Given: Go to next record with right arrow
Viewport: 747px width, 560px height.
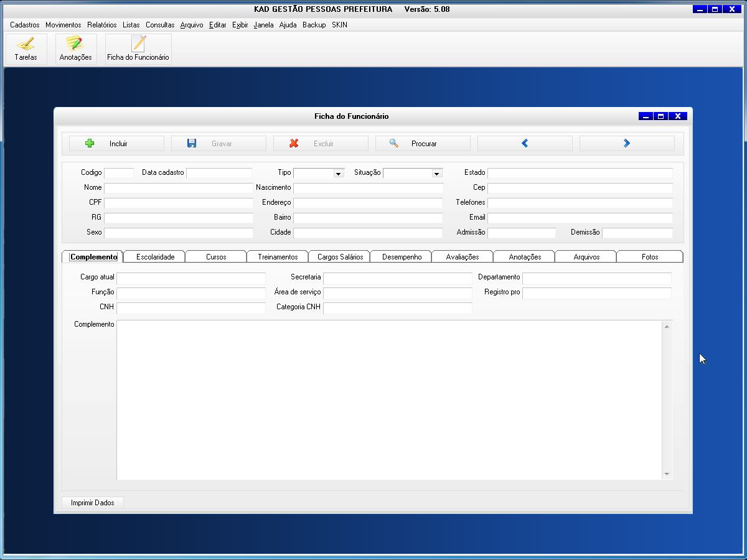Looking at the screenshot, I should [627, 144].
